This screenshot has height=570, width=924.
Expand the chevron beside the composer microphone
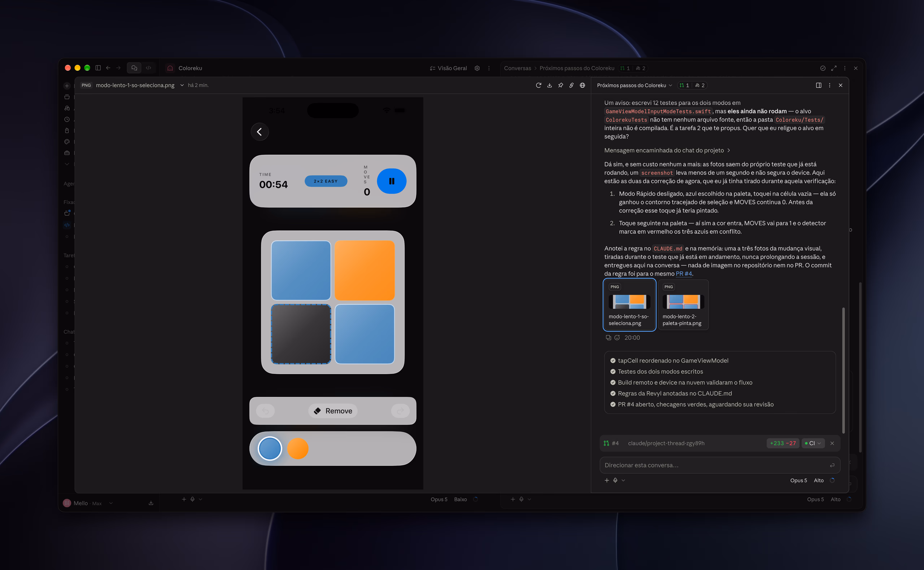(623, 480)
